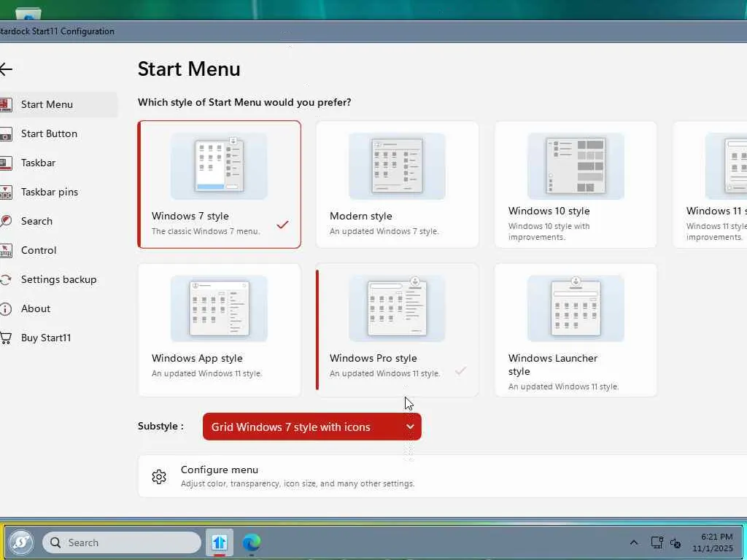
Task: Click the Windows 7 style preview thumbnail
Action: pos(219,166)
